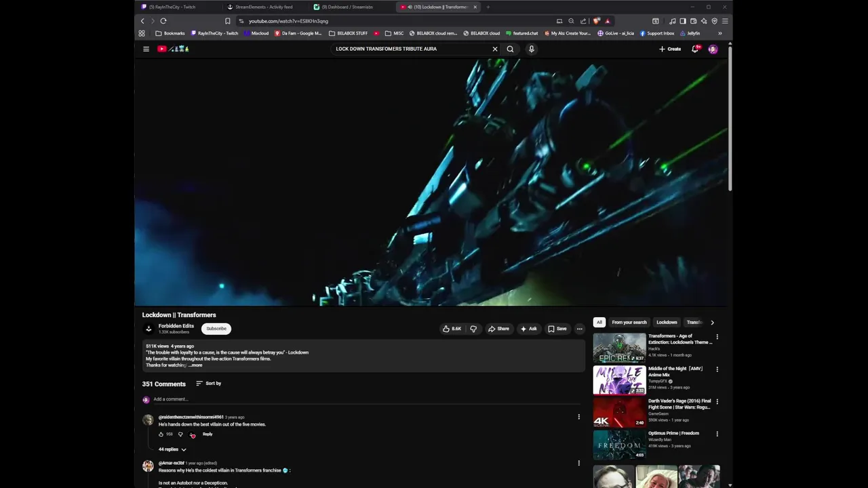Click the youtube.com address bar URL

click(x=288, y=21)
